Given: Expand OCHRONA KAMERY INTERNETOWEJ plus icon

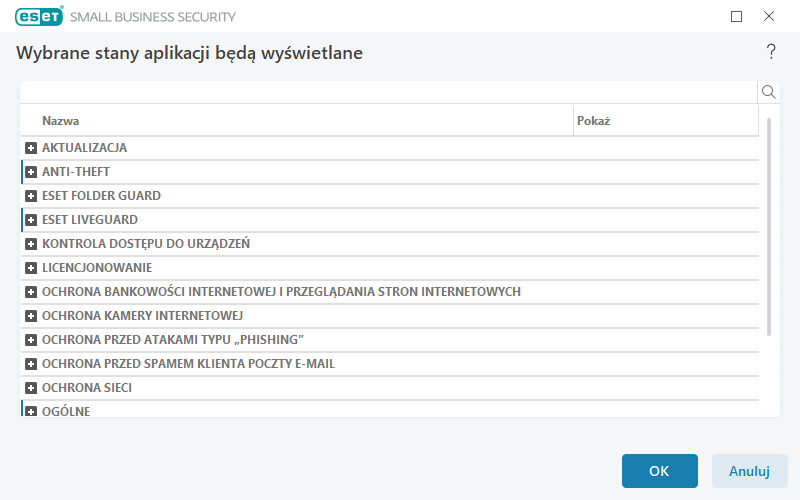Looking at the screenshot, I should [31, 316].
